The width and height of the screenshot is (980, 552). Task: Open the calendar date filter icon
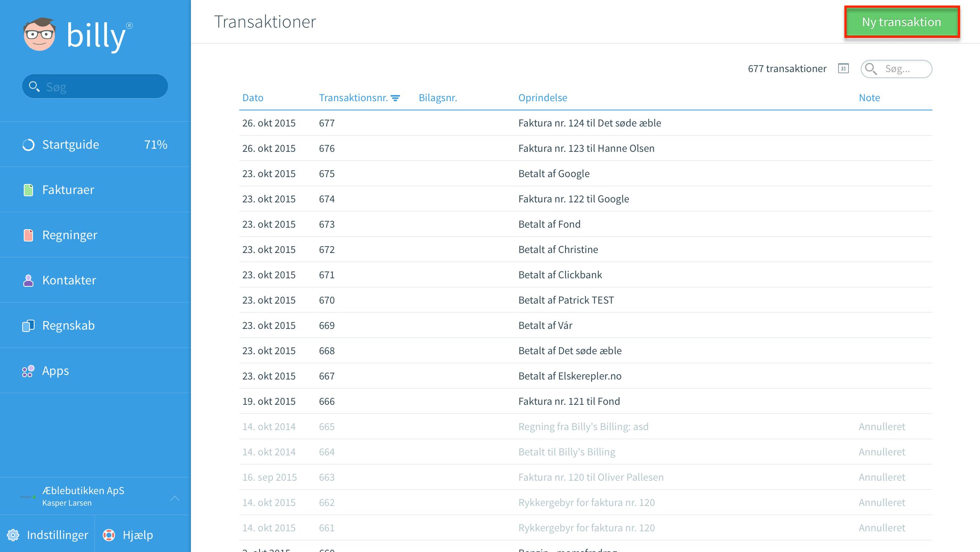coord(843,69)
